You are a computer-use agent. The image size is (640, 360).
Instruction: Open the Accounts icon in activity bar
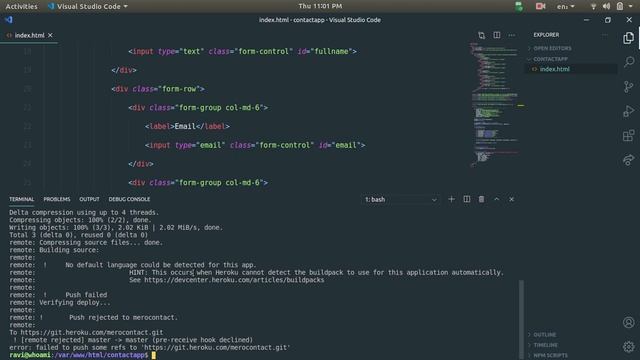pyautogui.click(x=629, y=322)
